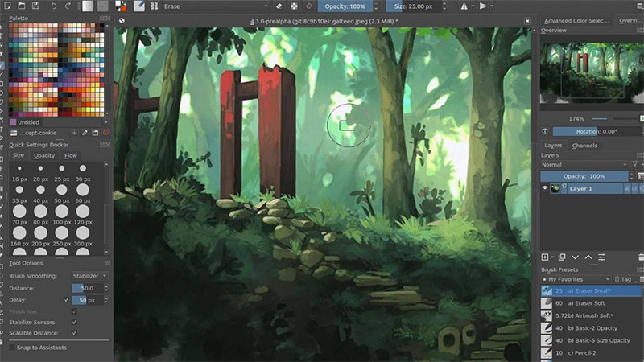The width and height of the screenshot is (644, 362).
Task: Add a new layer with plus icon
Action: pyautogui.click(x=545, y=257)
